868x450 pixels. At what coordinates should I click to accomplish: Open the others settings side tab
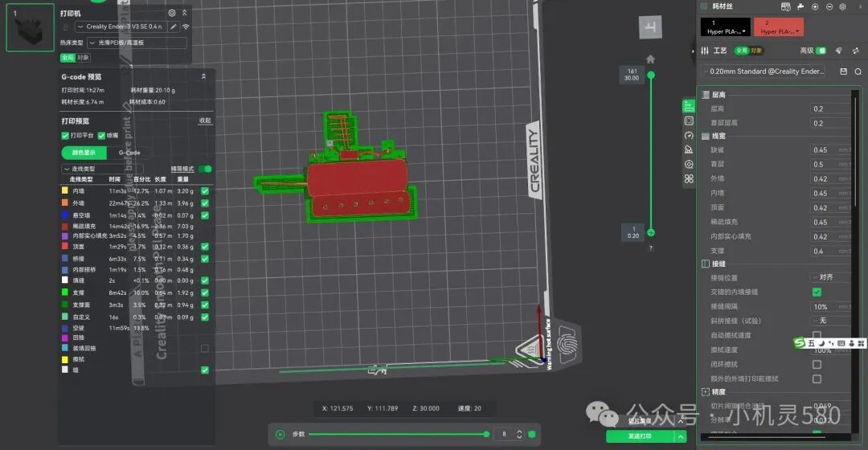689,178
